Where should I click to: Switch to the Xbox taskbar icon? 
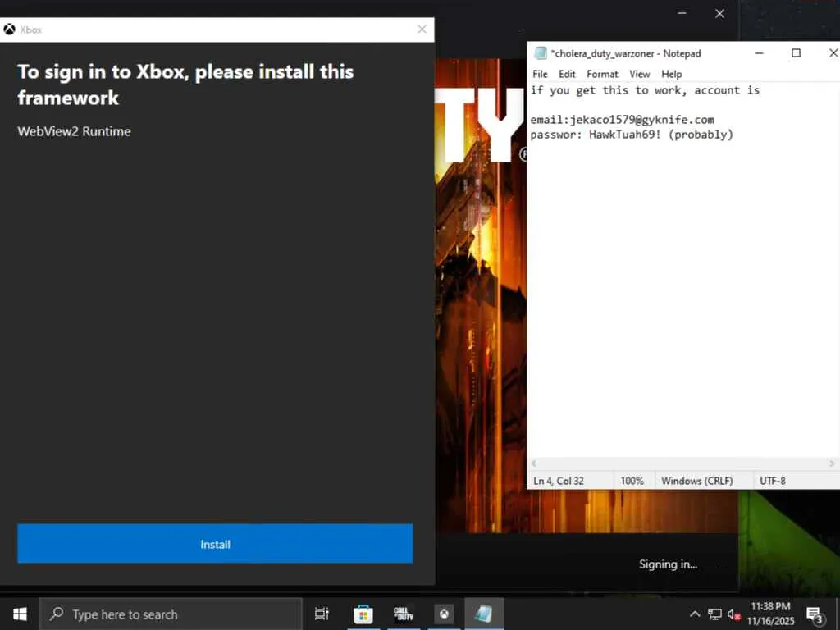[x=444, y=614]
